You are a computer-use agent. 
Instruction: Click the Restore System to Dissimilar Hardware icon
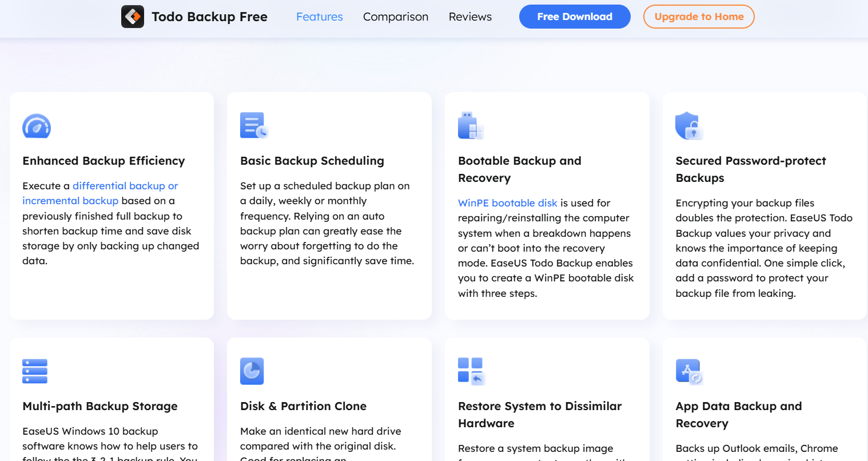(471, 371)
